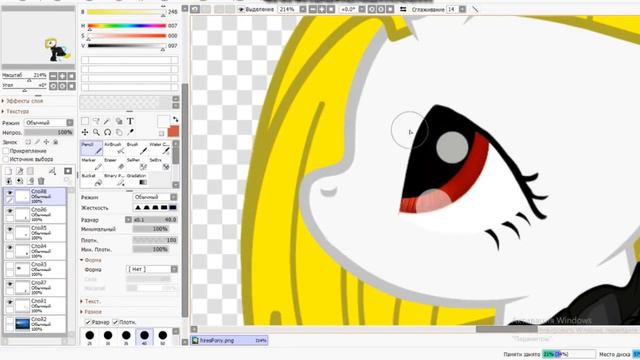Click undo arrow in canvas toolbar

195,9
